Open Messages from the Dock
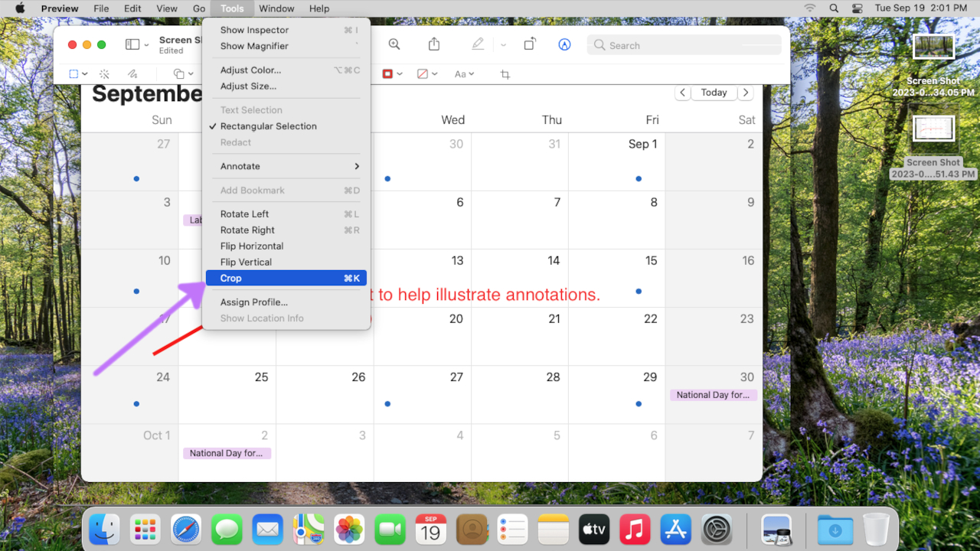The height and width of the screenshot is (551, 980). (x=227, y=529)
